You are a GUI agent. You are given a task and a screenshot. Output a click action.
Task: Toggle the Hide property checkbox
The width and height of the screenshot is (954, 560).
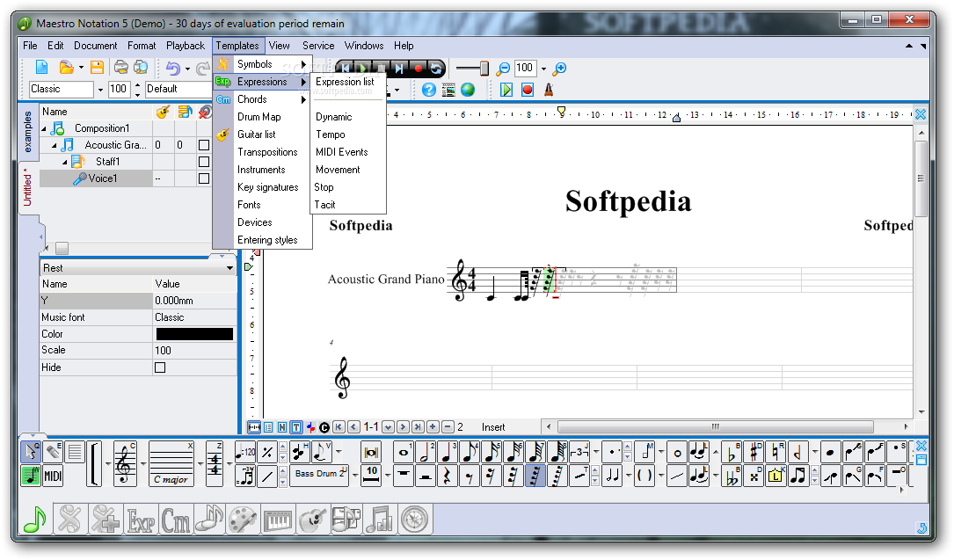point(160,367)
